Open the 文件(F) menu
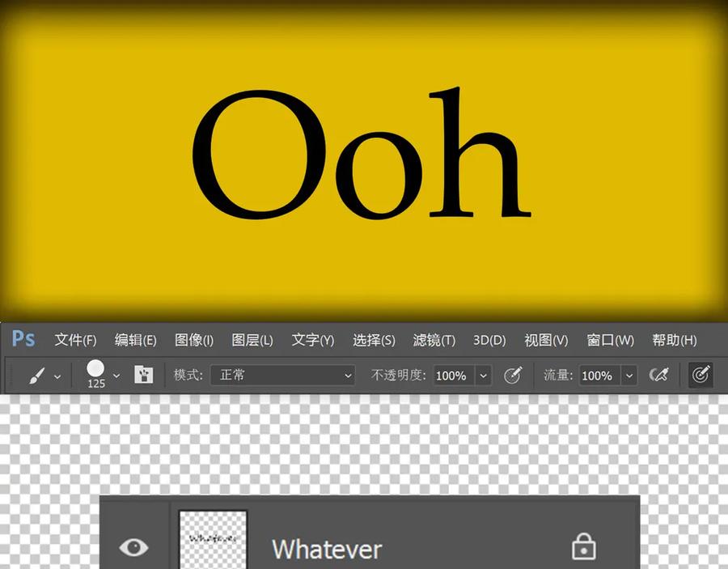The height and width of the screenshot is (569, 728). (x=75, y=340)
